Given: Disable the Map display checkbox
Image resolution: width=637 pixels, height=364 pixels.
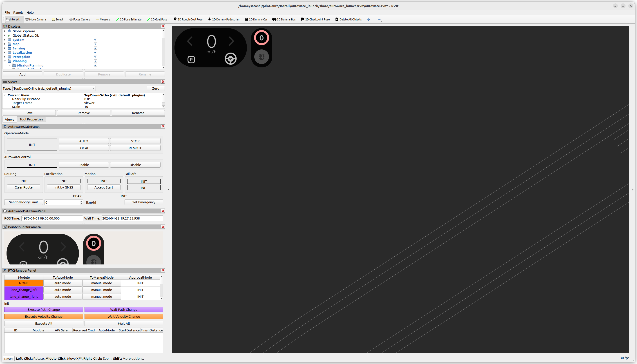Looking at the screenshot, I should click(95, 44).
